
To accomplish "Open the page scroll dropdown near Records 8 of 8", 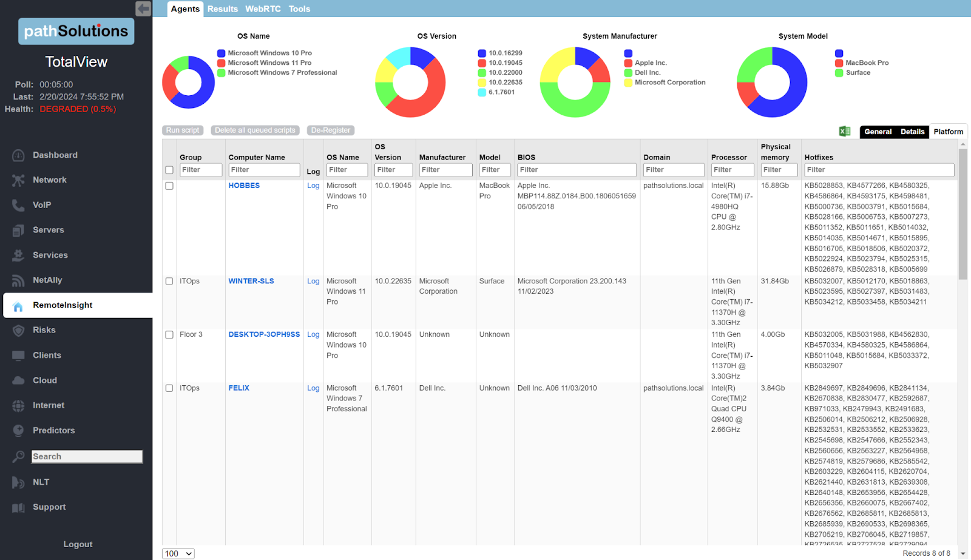I will 962,553.
